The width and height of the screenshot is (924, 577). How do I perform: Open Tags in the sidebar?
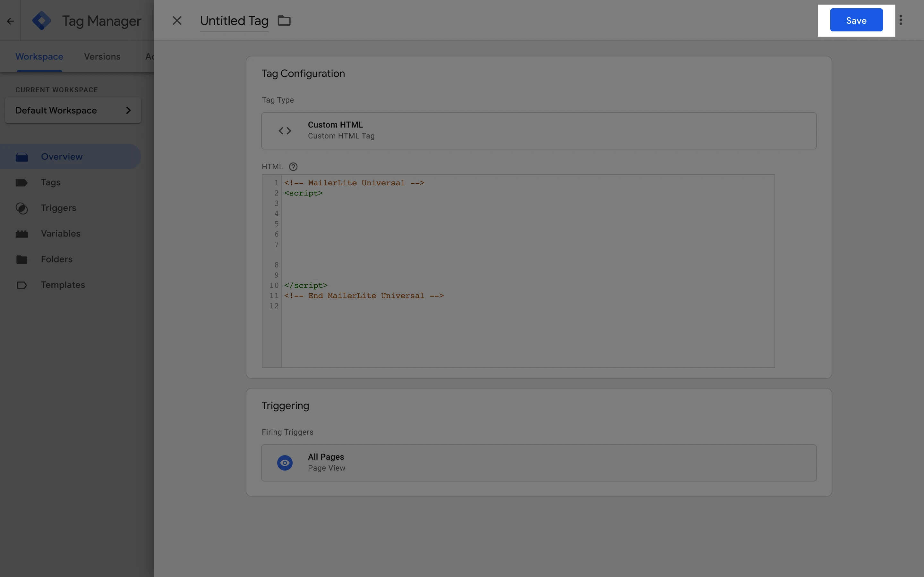[x=51, y=182]
